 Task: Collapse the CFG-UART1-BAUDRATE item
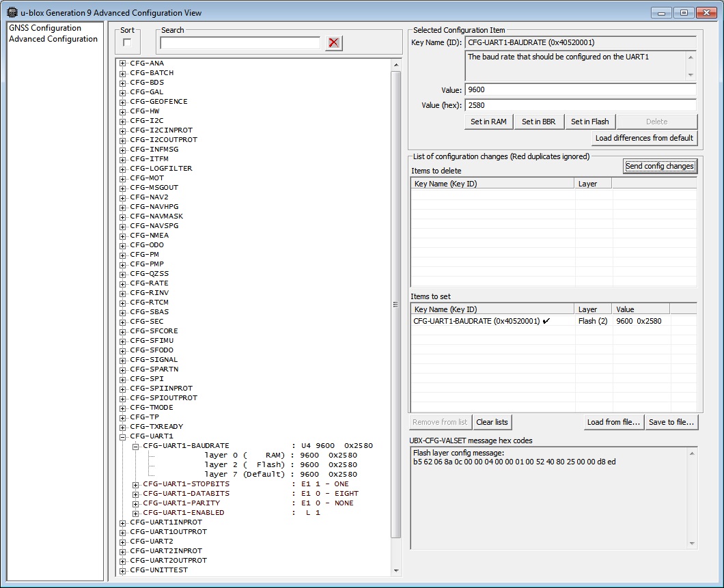(x=136, y=446)
